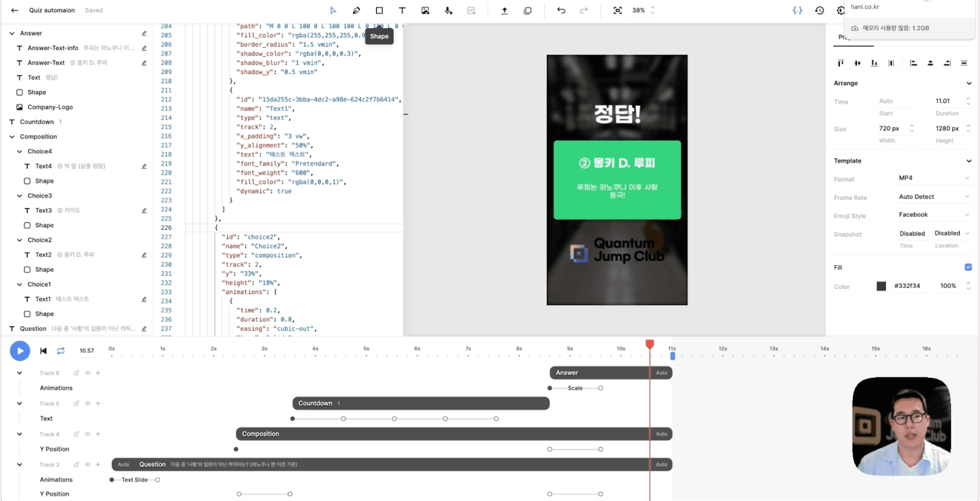This screenshot has height=501, width=980.
Task: Click the Duration field showing 11.01
Action: click(948, 101)
